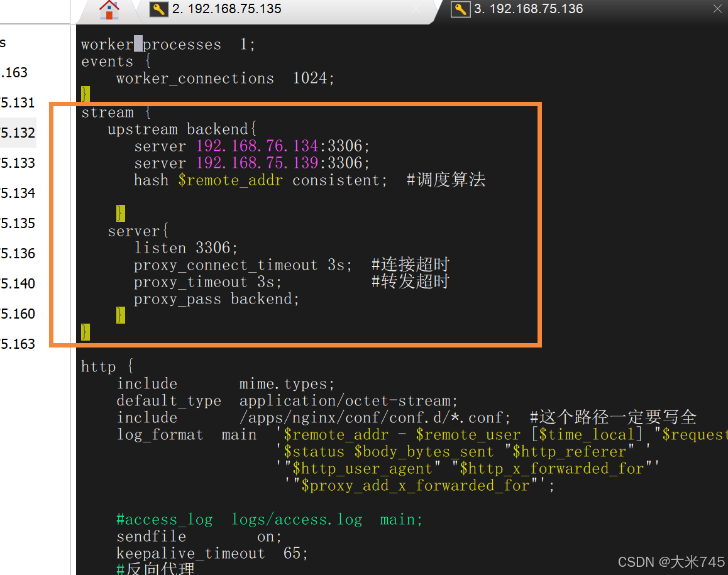Select the sidebar session ending in 5.133
This screenshot has width=728, height=575.
click(18, 163)
